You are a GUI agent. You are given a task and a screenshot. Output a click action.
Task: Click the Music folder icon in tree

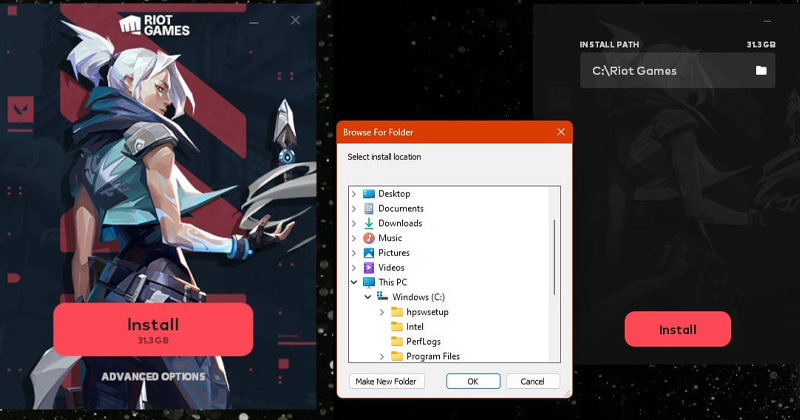(x=369, y=238)
